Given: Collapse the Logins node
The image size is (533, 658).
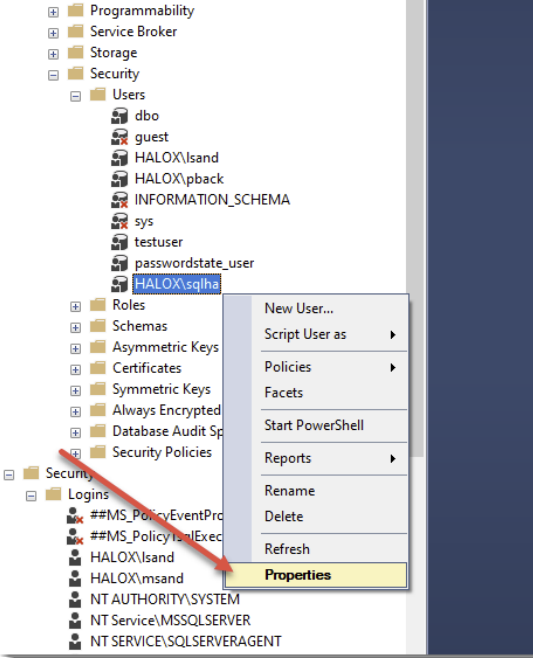Looking at the screenshot, I should [x=31, y=496].
